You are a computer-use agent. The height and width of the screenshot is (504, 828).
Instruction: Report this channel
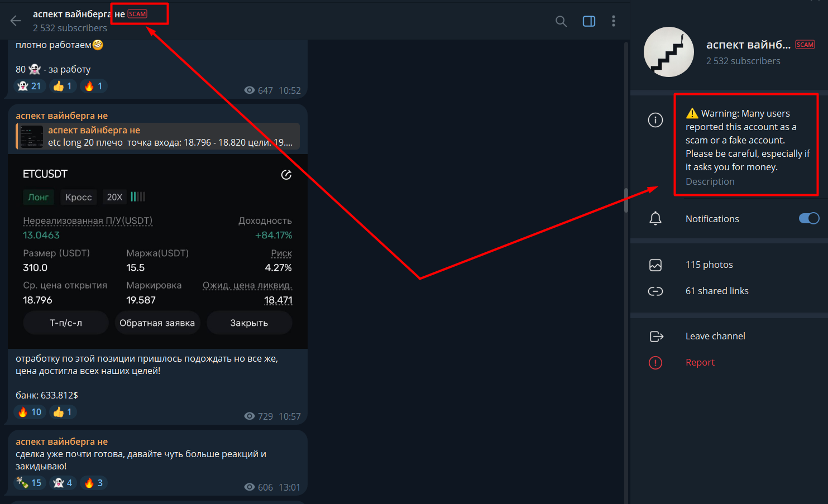tap(700, 362)
